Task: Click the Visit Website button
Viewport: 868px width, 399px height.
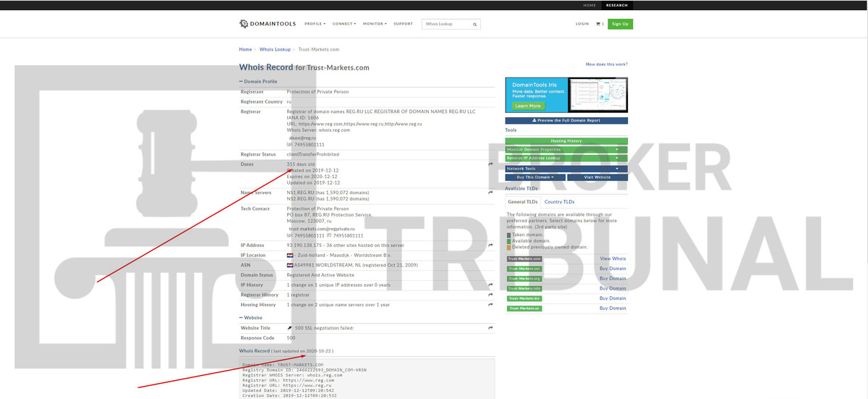Action: pyautogui.click(x=597, y=177)
